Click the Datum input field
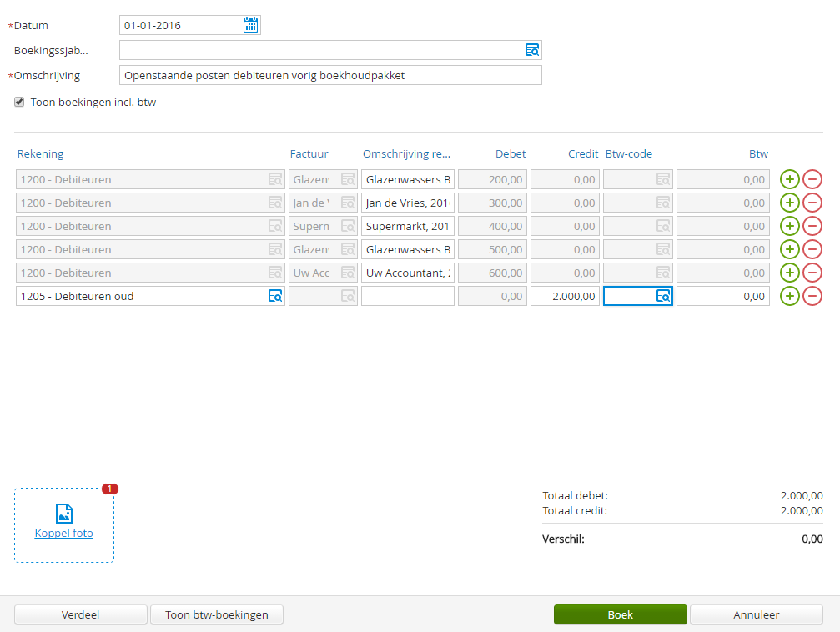The height and width of the screenshot is (632, 840). (180, 25)
